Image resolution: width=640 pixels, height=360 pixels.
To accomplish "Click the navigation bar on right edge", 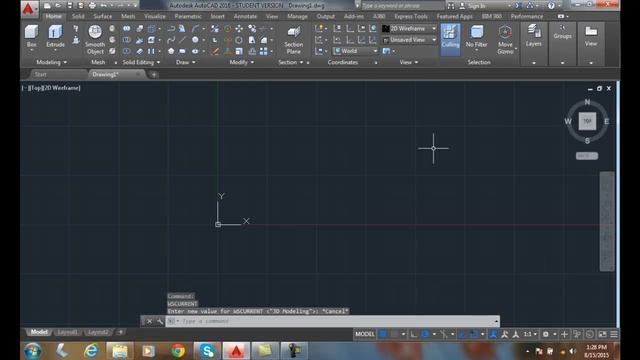I will 607,221.
